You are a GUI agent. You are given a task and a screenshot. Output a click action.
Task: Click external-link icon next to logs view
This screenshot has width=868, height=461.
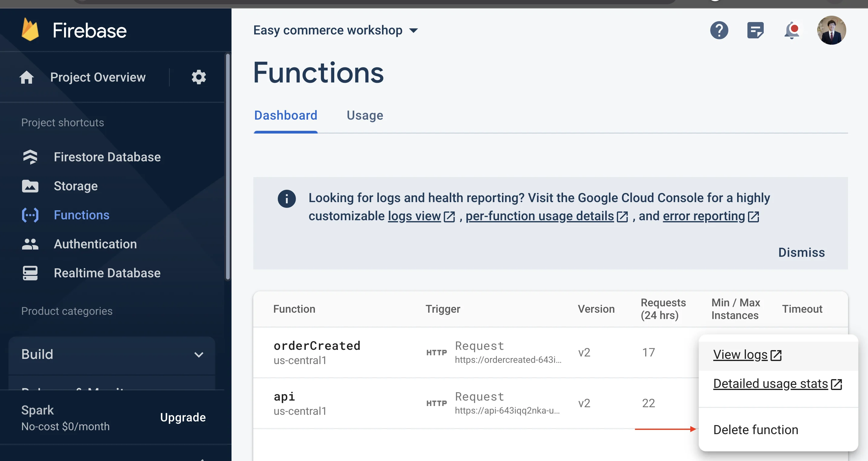click(449, 217)
